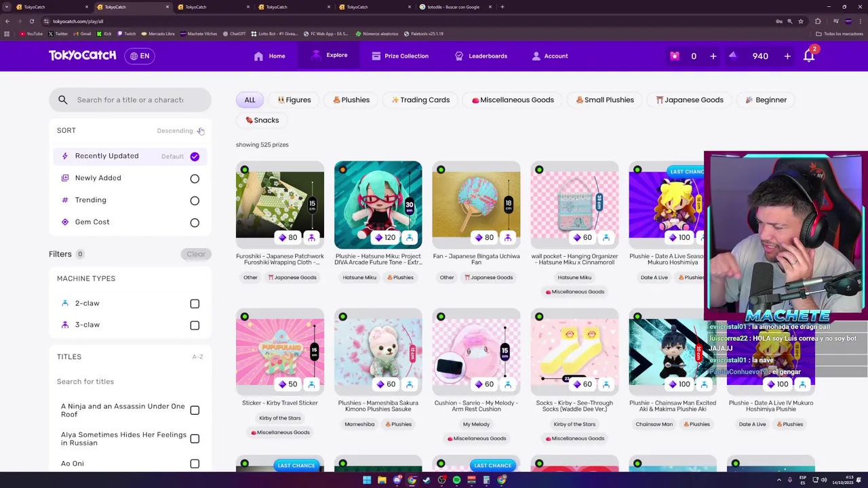Open the Kirby See-Through Socks prize
This screenshot has width=868, height=488.
coord(574,352)
